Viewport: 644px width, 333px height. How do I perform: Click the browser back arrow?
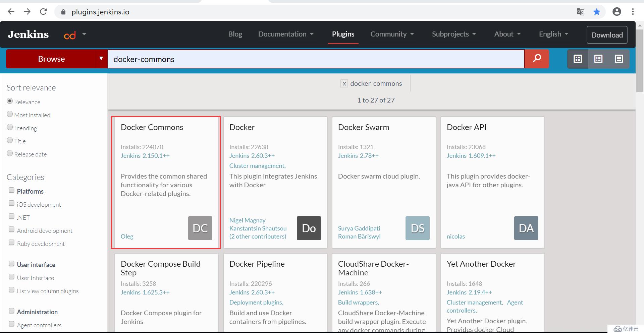(x=11, y=12)
